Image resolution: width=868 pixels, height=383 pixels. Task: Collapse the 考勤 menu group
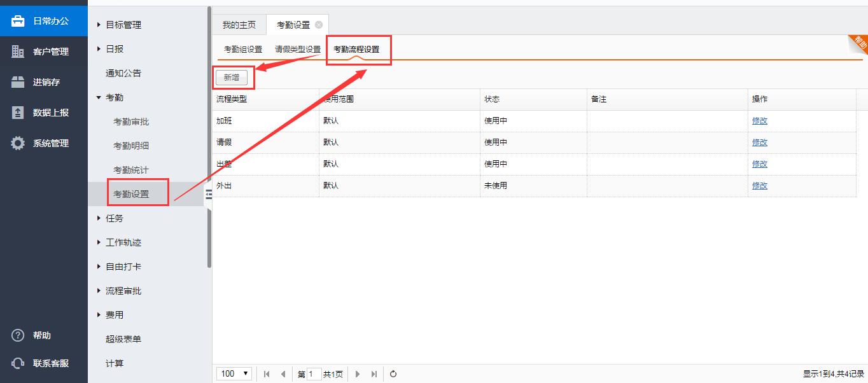(99, 97)
